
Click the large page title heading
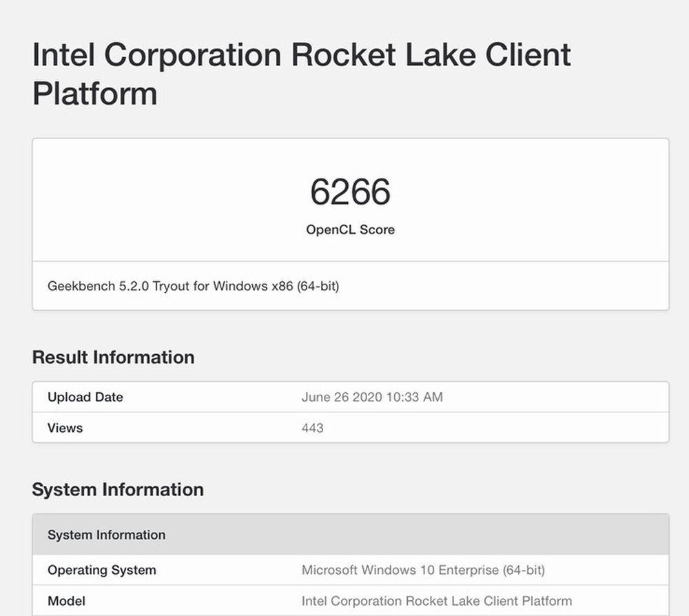point(301,74)
